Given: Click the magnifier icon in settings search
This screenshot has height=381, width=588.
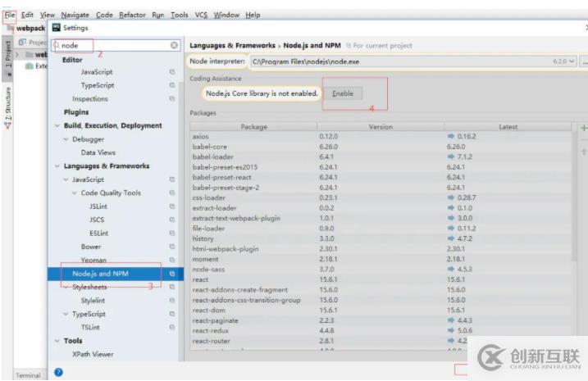Looking at the screenshot, I should 57,46.
